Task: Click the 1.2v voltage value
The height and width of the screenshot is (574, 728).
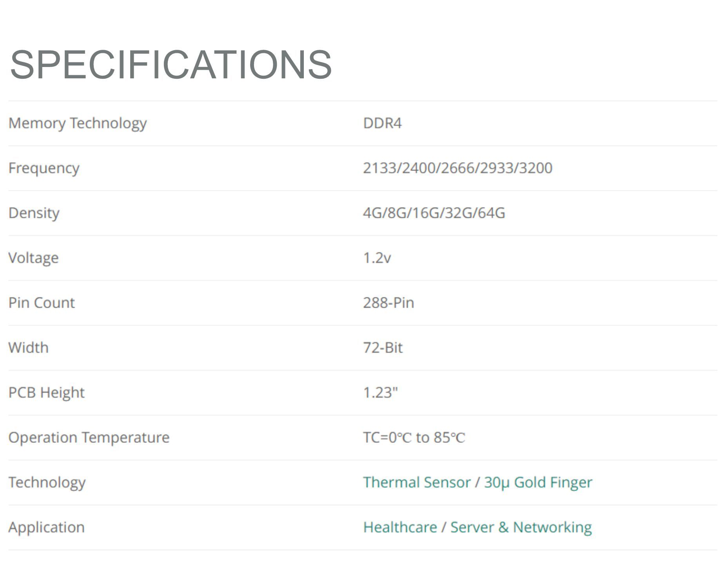Action: click(x=377, y=258)
